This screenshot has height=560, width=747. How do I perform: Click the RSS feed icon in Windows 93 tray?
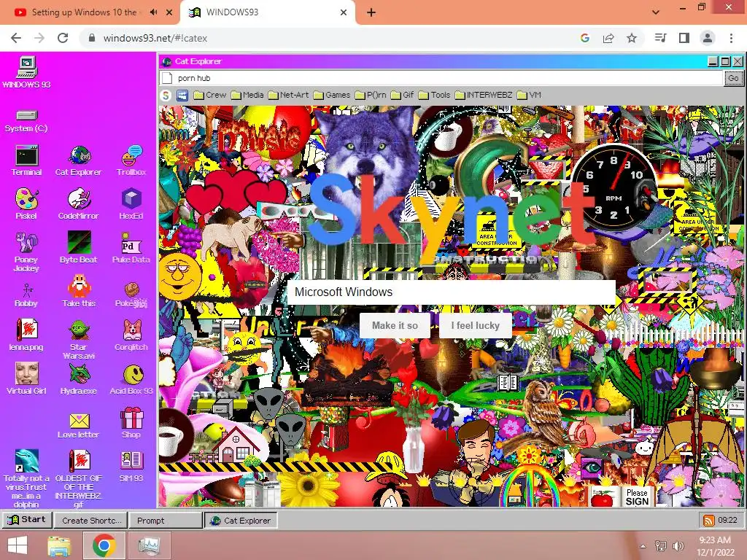[x=709, y=521]
